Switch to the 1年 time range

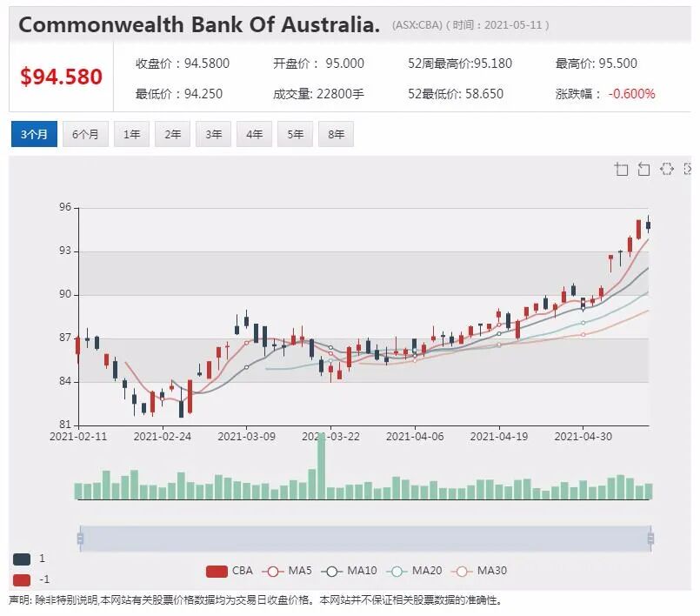coord(131,134)
